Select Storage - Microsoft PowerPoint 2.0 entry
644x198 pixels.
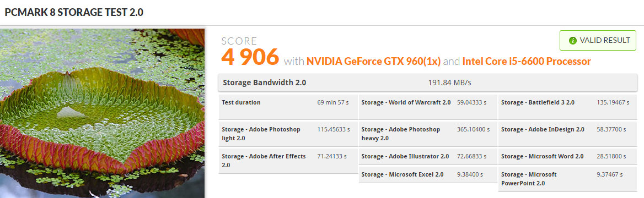[567, 179]
